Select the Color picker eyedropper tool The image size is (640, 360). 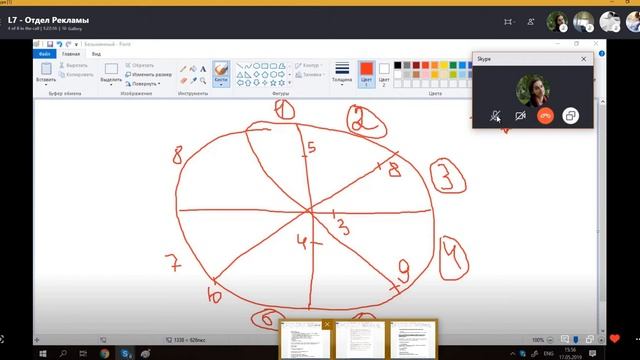pyautogui.click(x=193, y=80)
